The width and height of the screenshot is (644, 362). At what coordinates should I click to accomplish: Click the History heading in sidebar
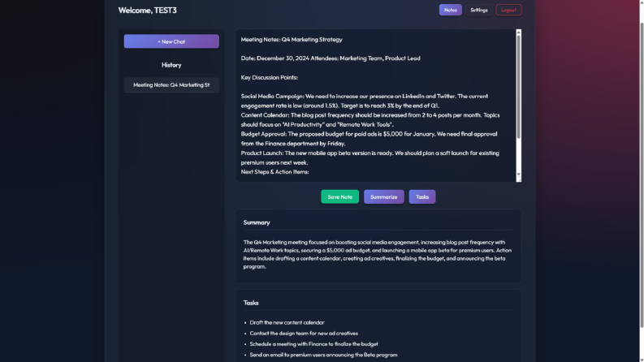pos(171,65)
